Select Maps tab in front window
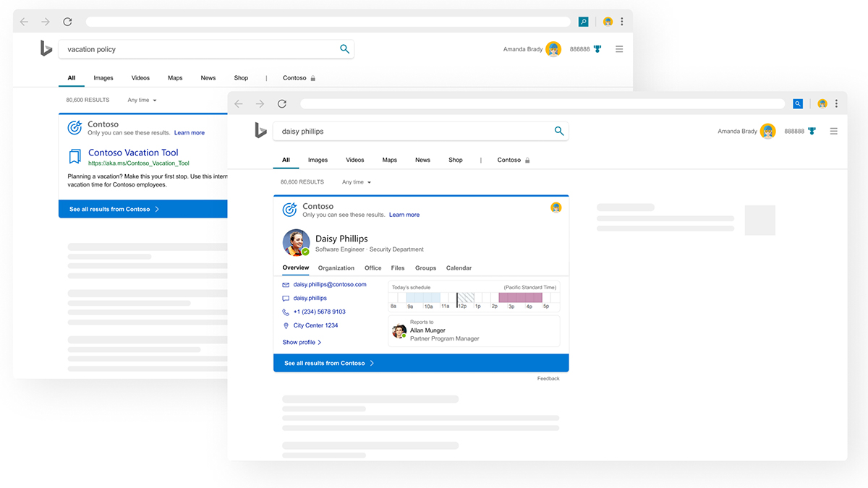The height and width of the screenshot is (488, 868). [390, 160]
